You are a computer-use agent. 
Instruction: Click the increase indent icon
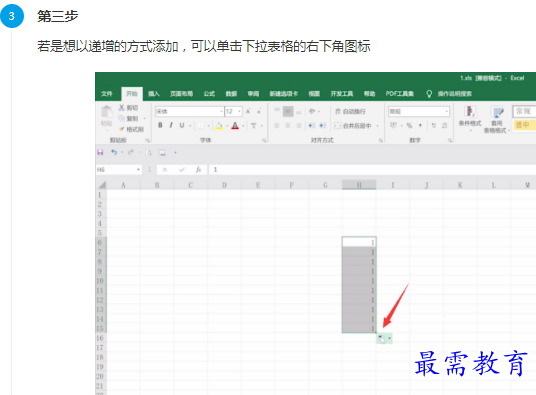(322, 126)
